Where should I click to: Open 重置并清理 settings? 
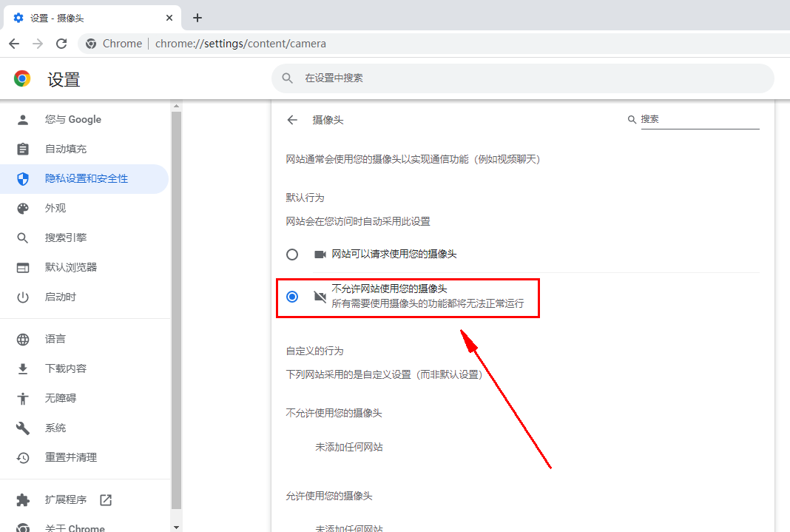tap(84, 457)
